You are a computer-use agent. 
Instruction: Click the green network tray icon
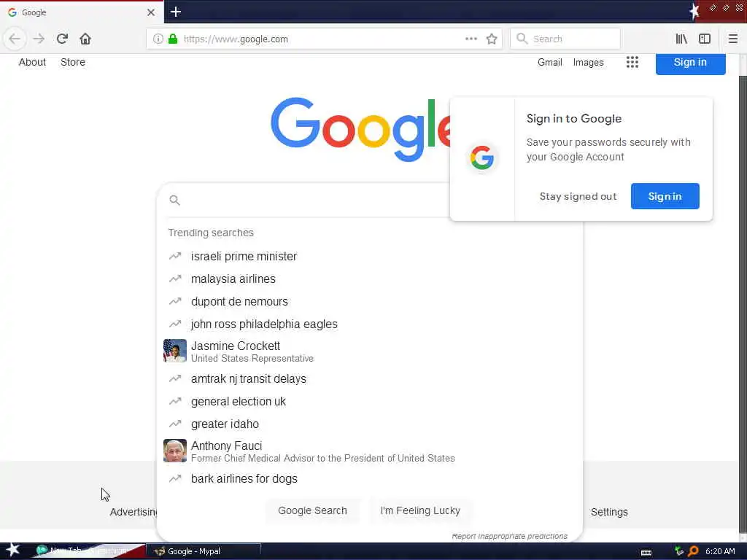679,551
